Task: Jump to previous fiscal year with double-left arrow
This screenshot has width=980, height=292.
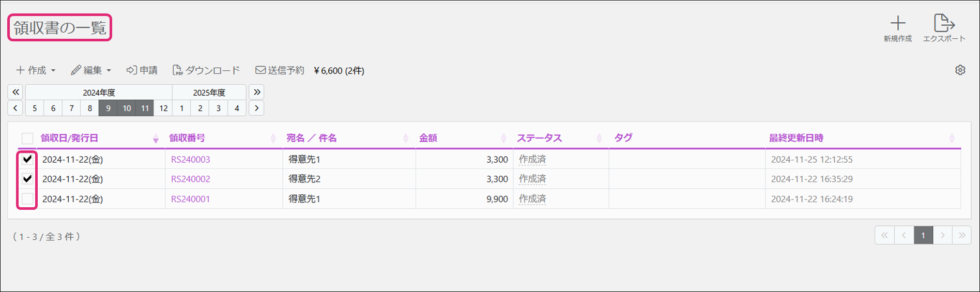Action: 16,92
